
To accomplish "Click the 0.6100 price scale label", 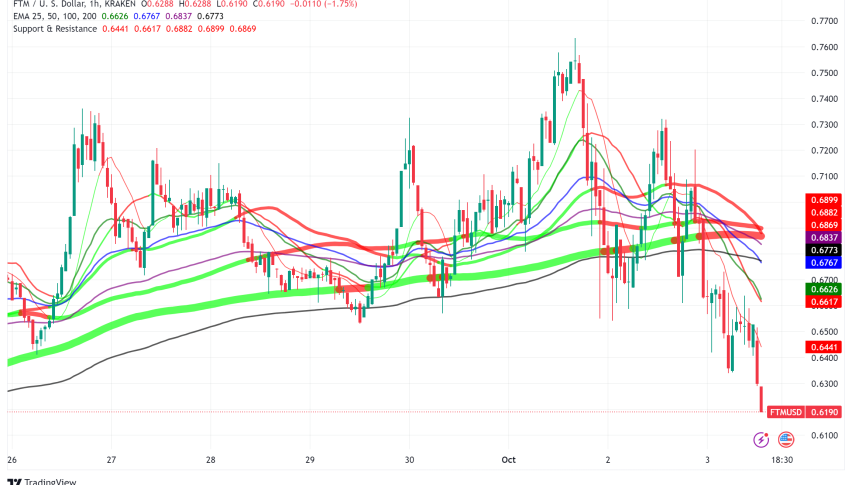I will point(824,436).
